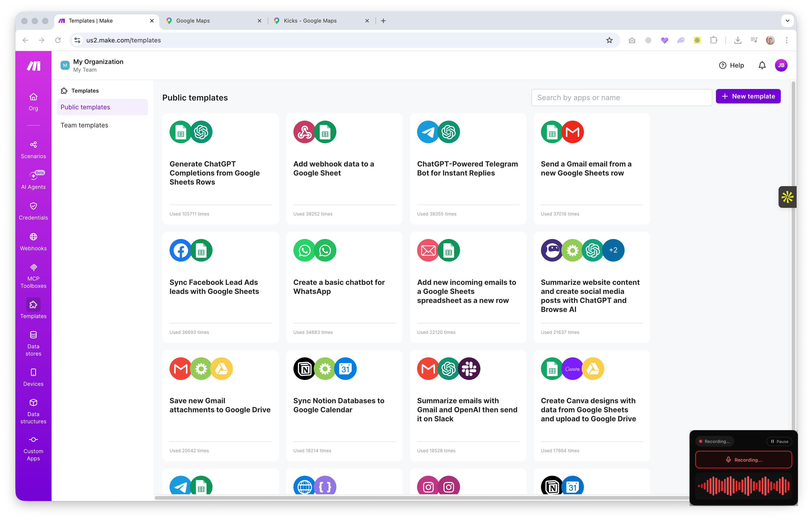Open the Devices section

pos(33,377)
